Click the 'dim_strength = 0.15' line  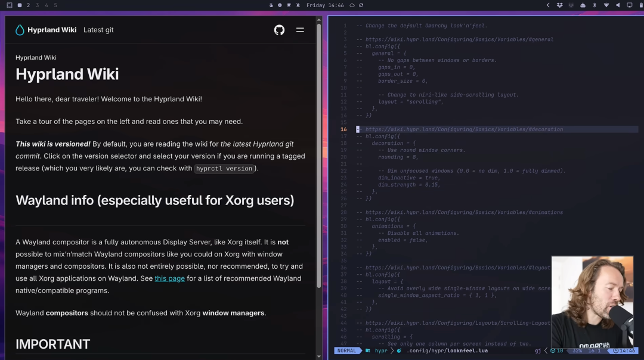[409, 185]
